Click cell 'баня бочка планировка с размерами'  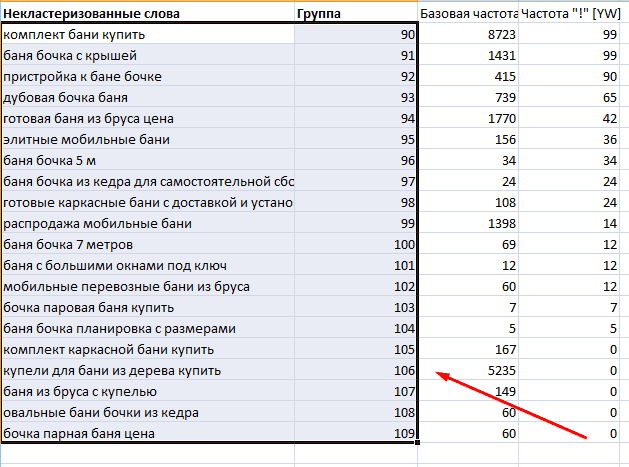[x=148, y=328]
